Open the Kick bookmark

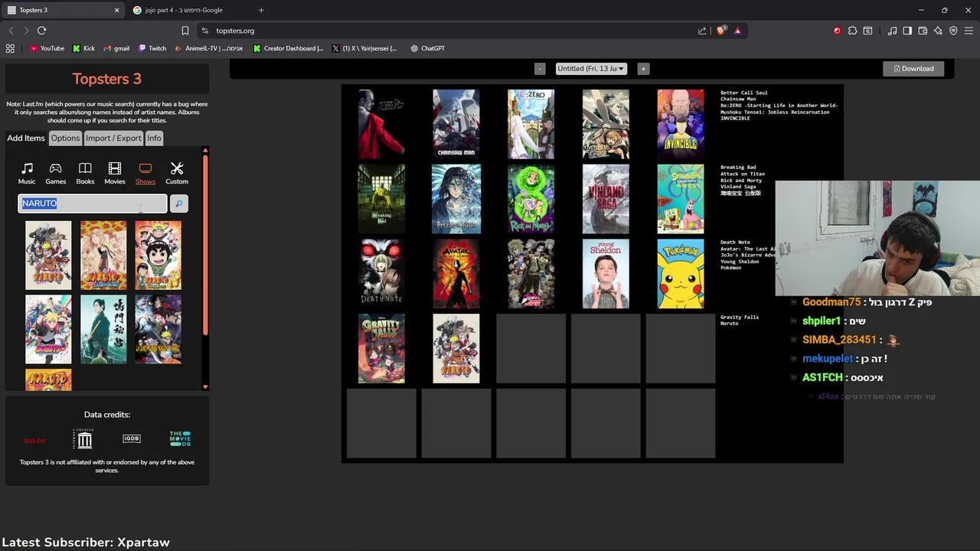click(x=84, y=48)
